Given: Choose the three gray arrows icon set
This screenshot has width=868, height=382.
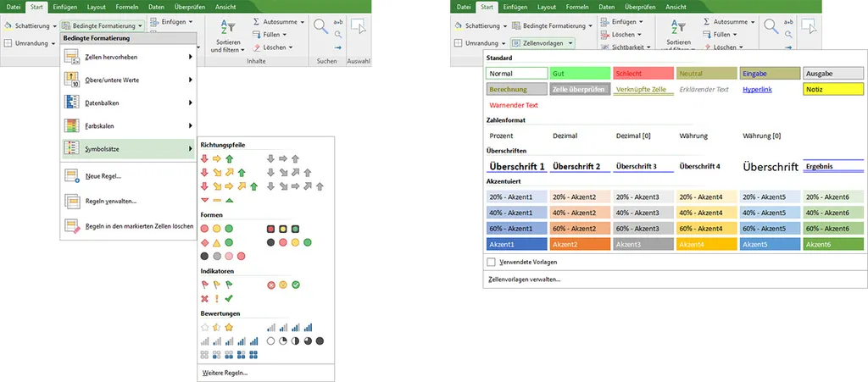Looking at the screenshot, I should click(x=283, y=158).
